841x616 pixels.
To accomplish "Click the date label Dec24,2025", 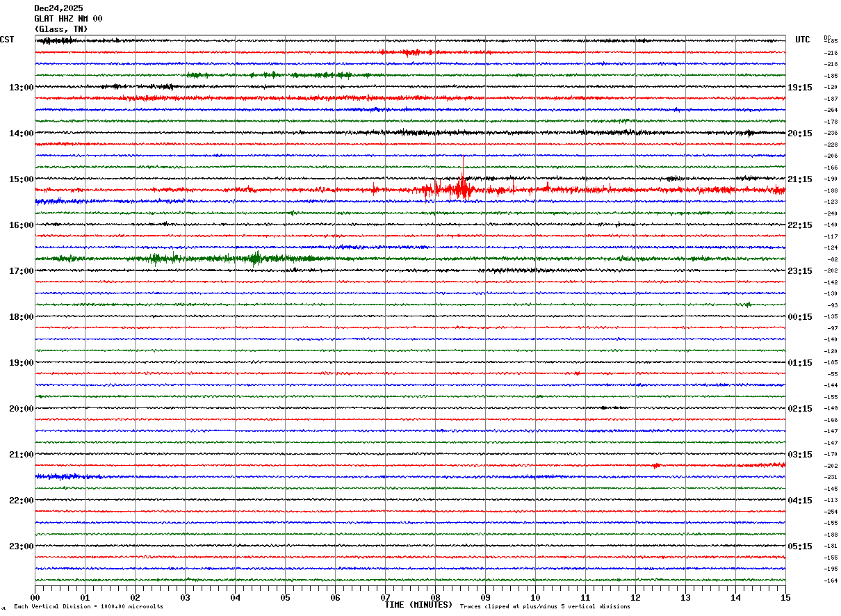I will pos(58,8).
